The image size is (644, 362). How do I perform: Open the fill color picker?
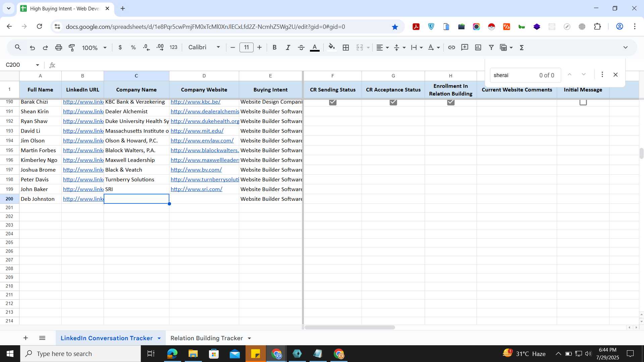tap(332, 48)
